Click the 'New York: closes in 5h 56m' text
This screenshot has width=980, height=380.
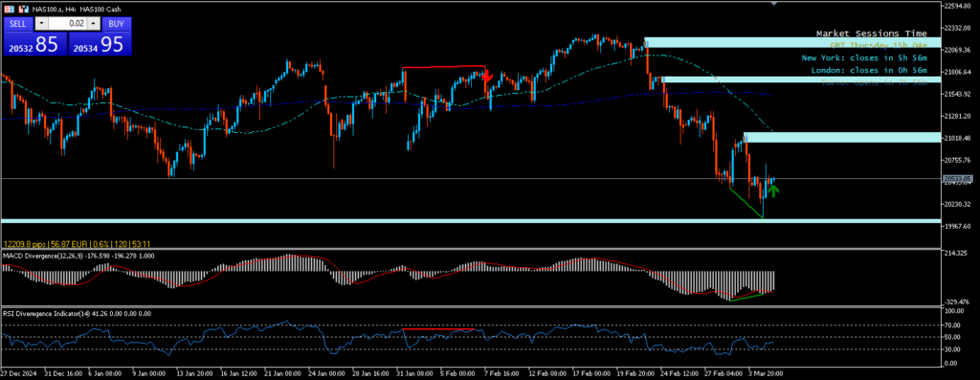864,57
